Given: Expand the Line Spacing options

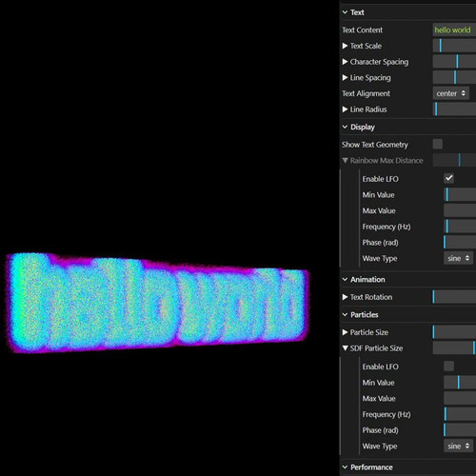Looking at the screenshot, I should (x=345, y=78).
